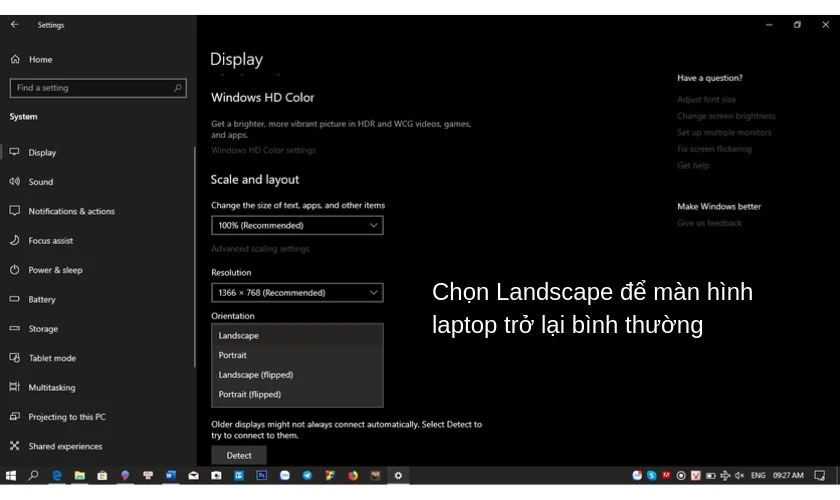Open Mail app from taskbar
The width and height of the screenshot is (840, 500).
[193, 475]
